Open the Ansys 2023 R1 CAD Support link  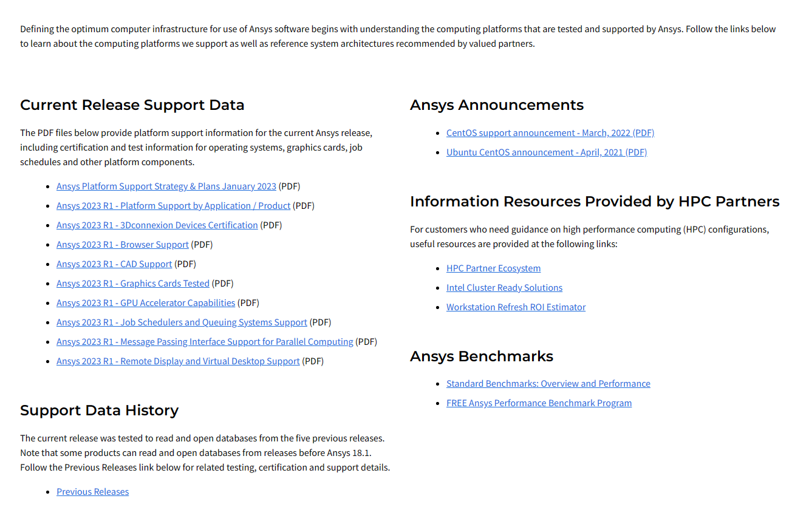tap(114, 264)
